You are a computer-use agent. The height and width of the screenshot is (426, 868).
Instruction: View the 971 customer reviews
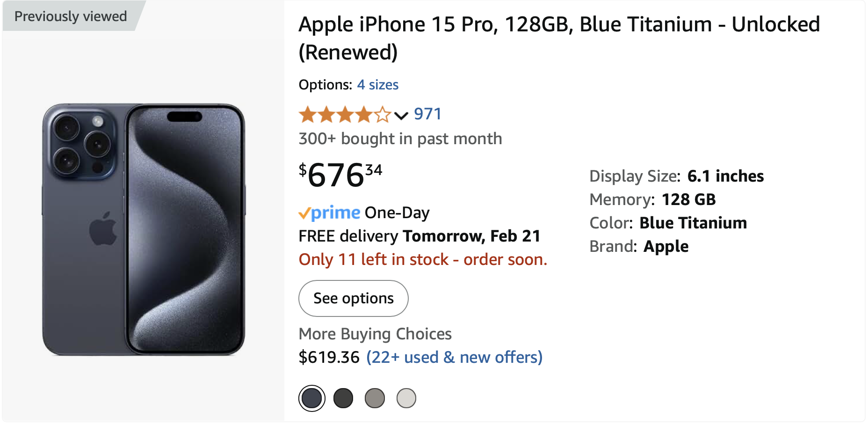[x=427, y=114]
